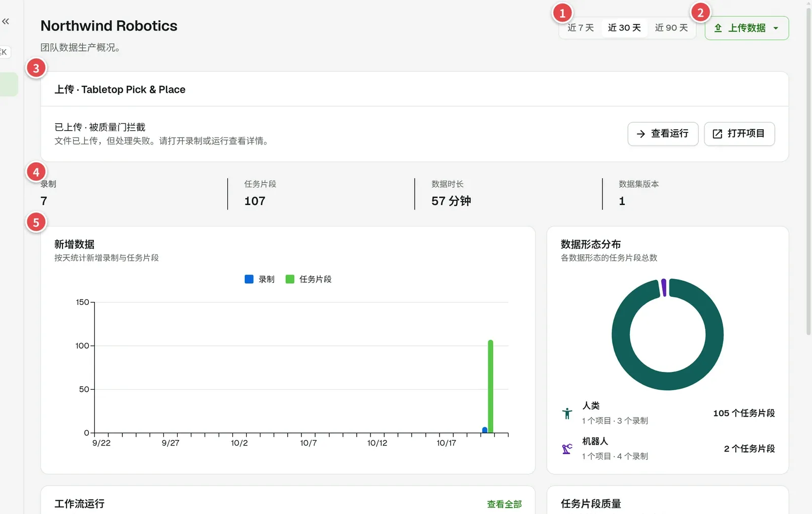Image resolution: width=812 pixels, height=514 pixels.
Task: Collapse the sidebar with double-chevron icon
Action: pyautogui.click(x=6, y=21)
